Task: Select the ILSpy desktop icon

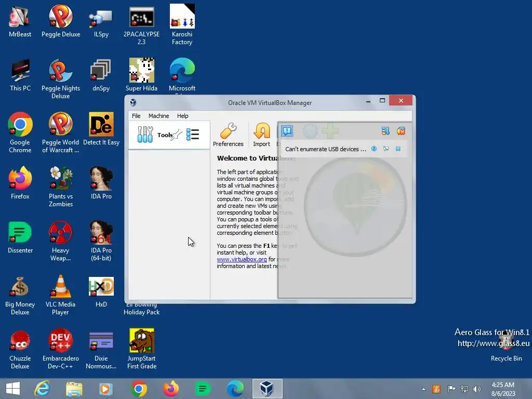Action: pos(101,21)
